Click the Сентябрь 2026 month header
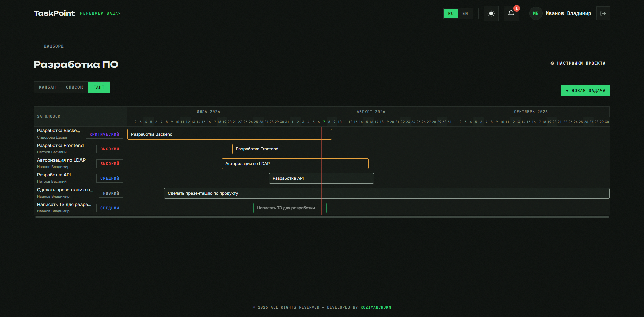644x317 pixels. point(531,112)
